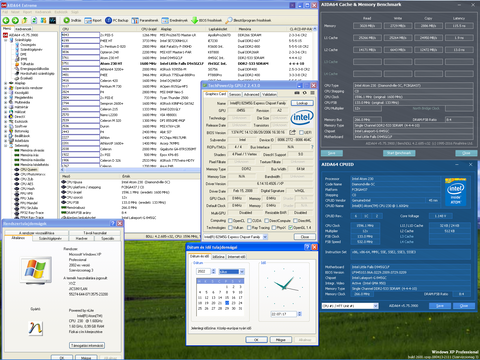Click the driver updates magnifier icon in AIDA64
The height and width of the screenshot is (360, 480).
coord(229,20)
